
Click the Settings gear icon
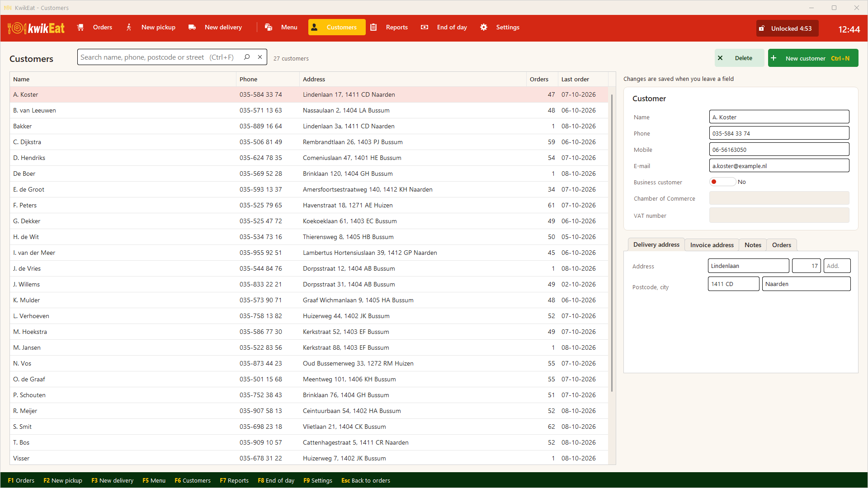484,28
